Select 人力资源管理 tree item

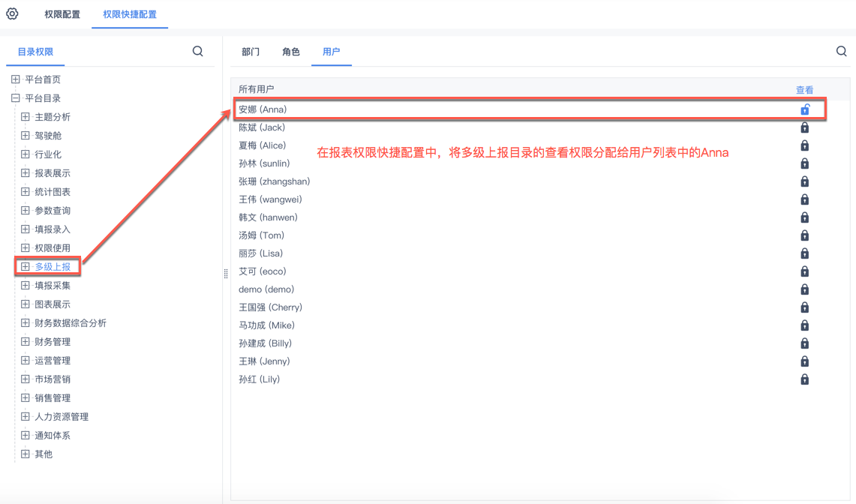pyautogui.click(x=62, y=417)
